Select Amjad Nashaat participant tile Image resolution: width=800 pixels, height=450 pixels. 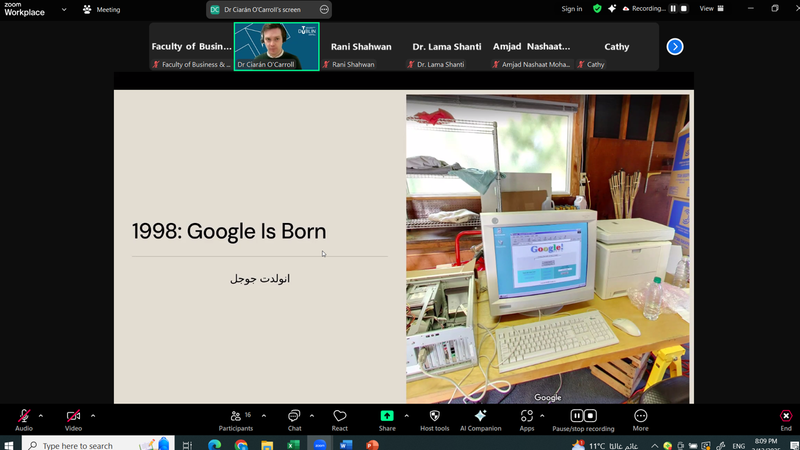tap(531, 46)
